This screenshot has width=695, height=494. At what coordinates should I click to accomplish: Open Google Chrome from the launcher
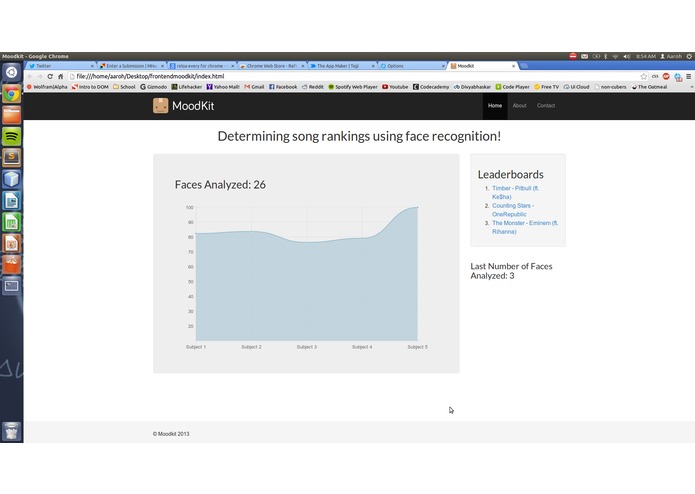(x=12, y=93)
